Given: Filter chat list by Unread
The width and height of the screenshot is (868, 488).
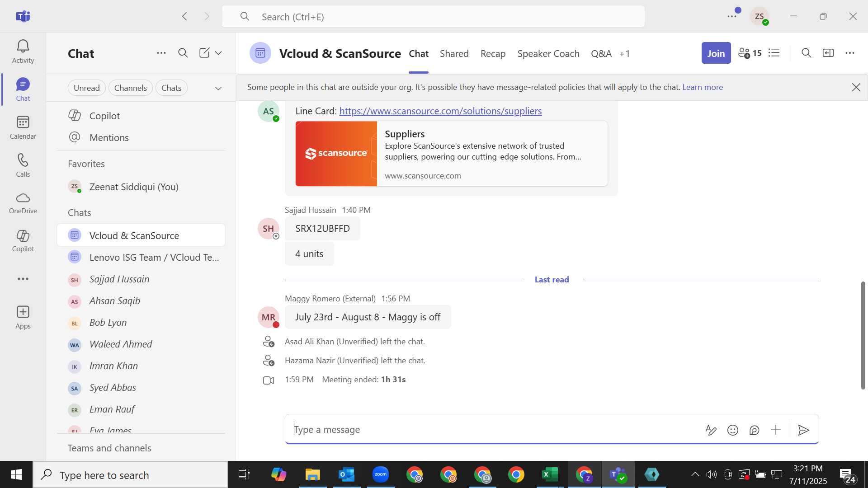Looking at the screenshot, I should point(87,88).
